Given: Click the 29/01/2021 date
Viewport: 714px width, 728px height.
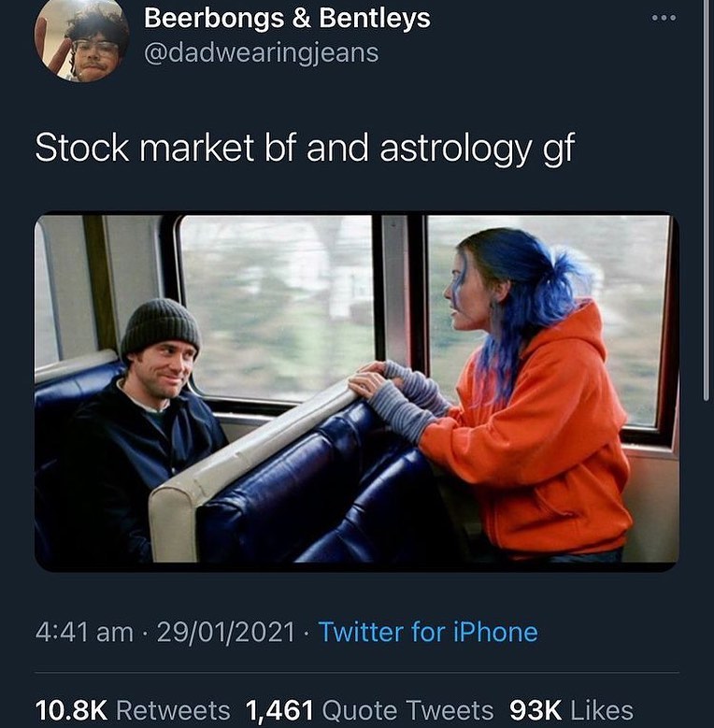Looking at the screenshot, I should tap(225, 633).
